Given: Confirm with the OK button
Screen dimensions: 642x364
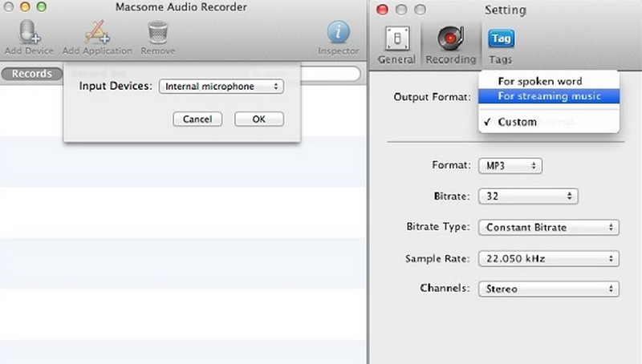Looking at the screenshot, I should (258, 119).
